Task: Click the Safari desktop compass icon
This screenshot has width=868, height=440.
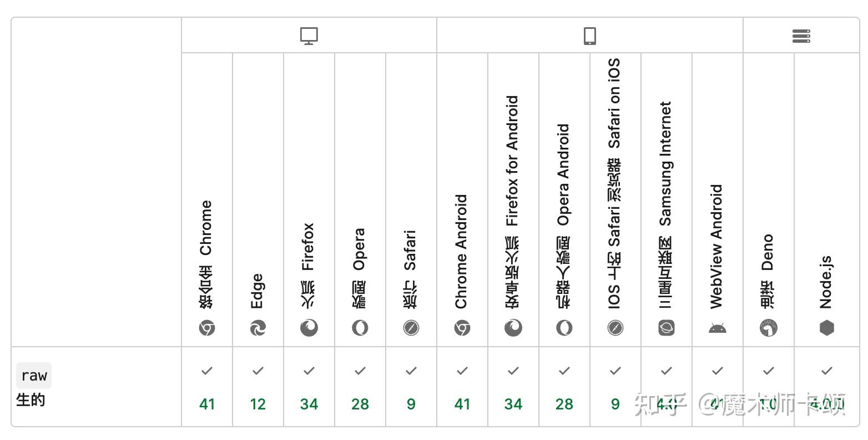Action: coord(411,328)
